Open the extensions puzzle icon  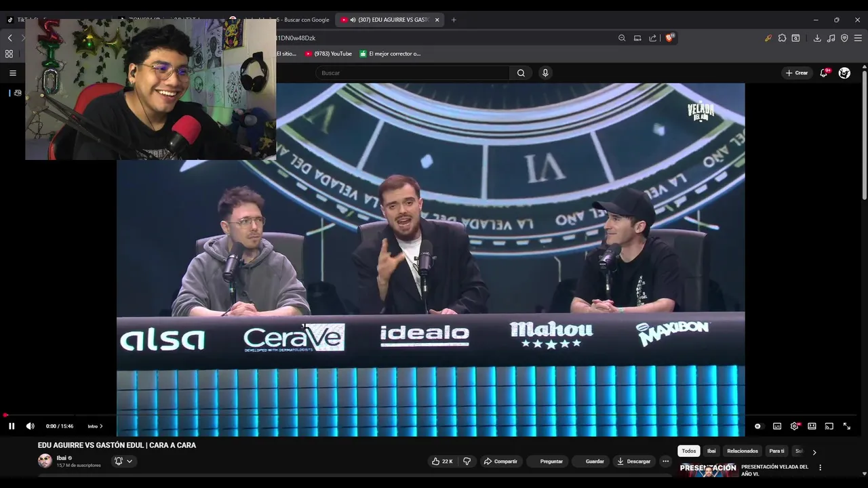click(x=782, y=38)
